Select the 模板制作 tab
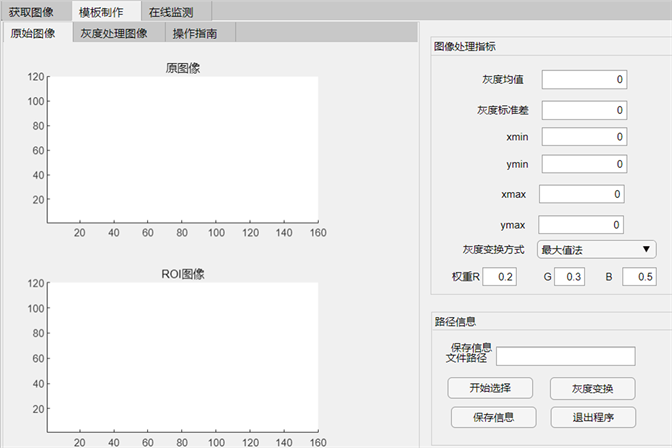Viewport: 672px width, 448px height. click(x=102, y=12)
